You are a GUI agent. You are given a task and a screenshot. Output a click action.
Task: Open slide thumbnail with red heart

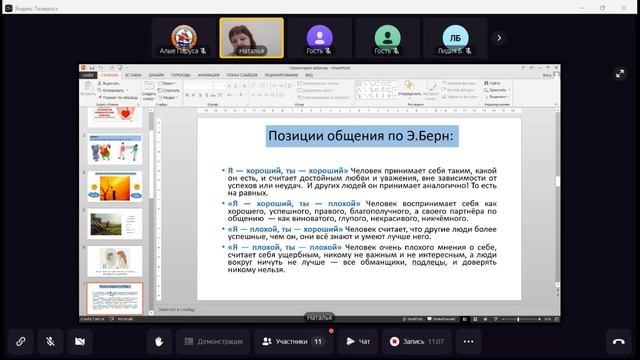(x=115, y=117)
